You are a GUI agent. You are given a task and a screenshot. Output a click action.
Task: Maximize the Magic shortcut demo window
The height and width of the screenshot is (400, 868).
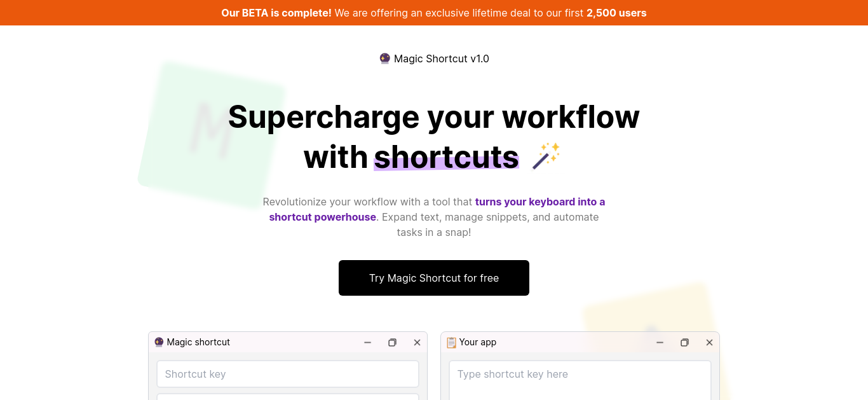tap(392, 342)
